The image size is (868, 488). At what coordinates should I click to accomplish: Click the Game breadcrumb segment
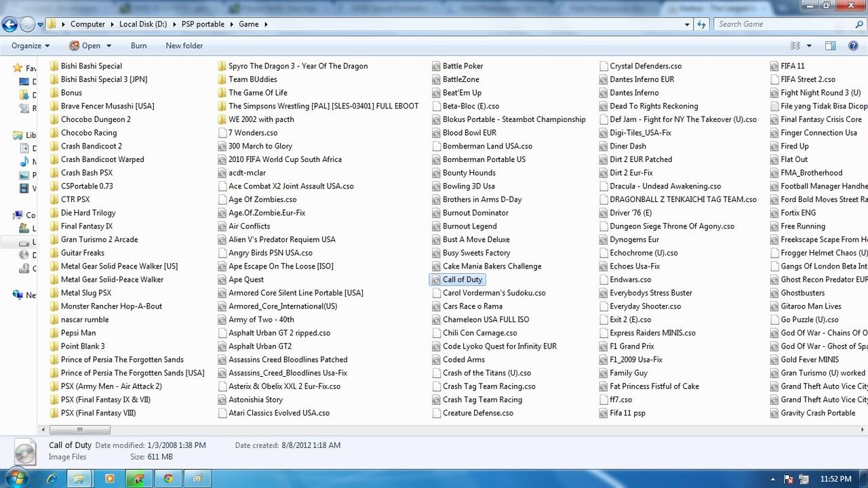pyautogui.click(x=248, y=24)
